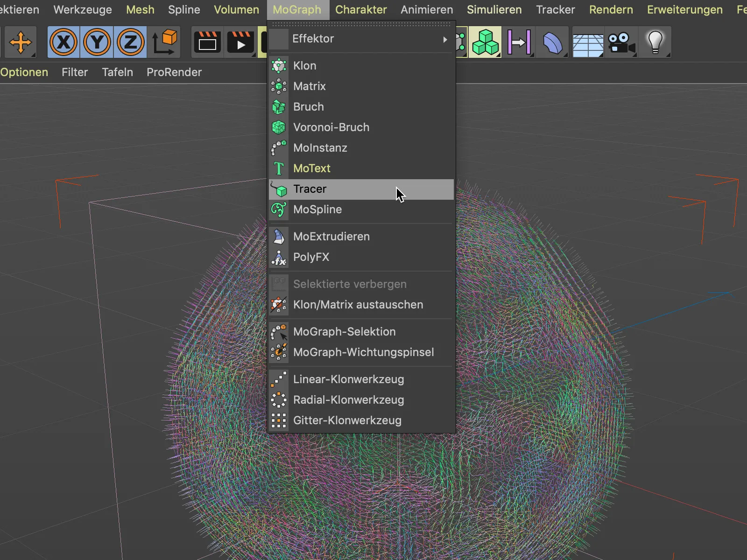The image size is (747, 560).
Task: Choose PolyFX menu entry
Action: click(361, 257)
